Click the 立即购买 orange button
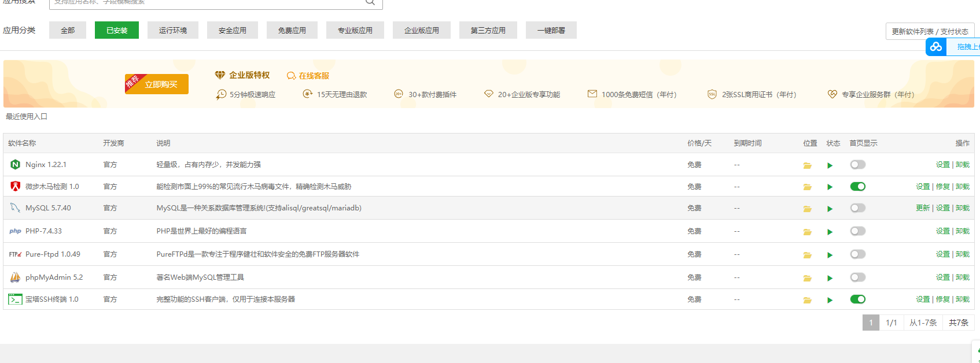 [157, 84]
